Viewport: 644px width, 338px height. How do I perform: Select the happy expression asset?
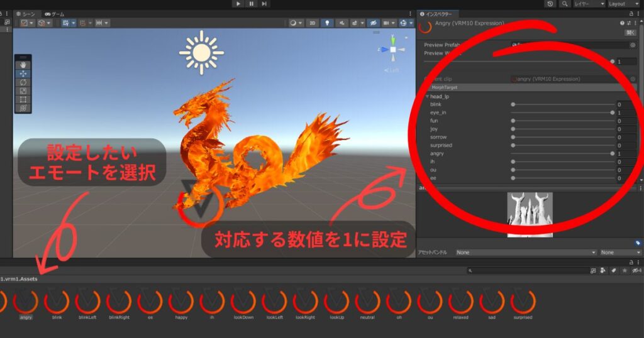coord(181,304)
